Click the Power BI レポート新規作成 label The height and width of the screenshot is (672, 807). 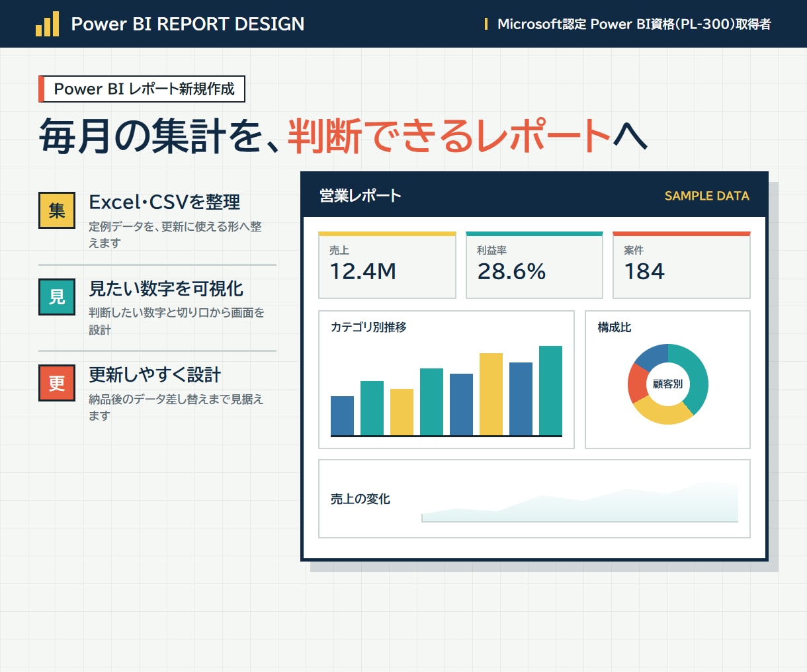coord(142,89)
